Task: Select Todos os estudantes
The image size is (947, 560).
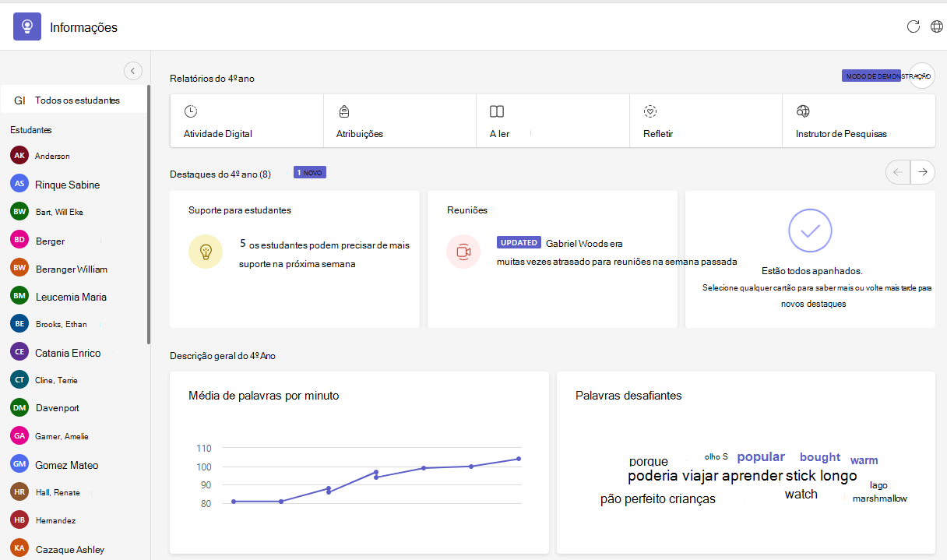Action: tap(73, 100)
